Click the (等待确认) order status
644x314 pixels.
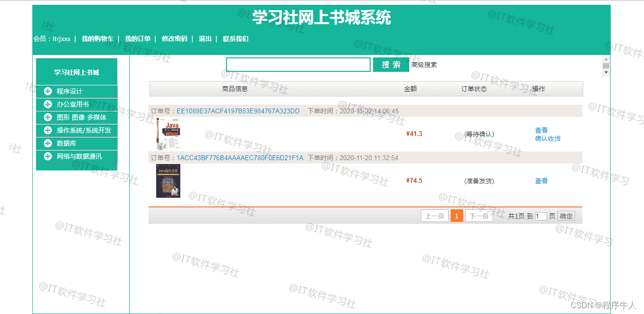point(479,134)
